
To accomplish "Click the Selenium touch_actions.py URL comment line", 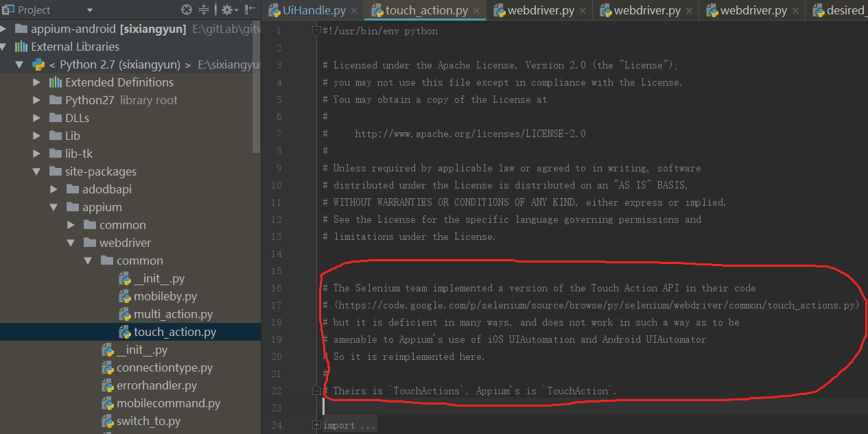I will (591, 305).
